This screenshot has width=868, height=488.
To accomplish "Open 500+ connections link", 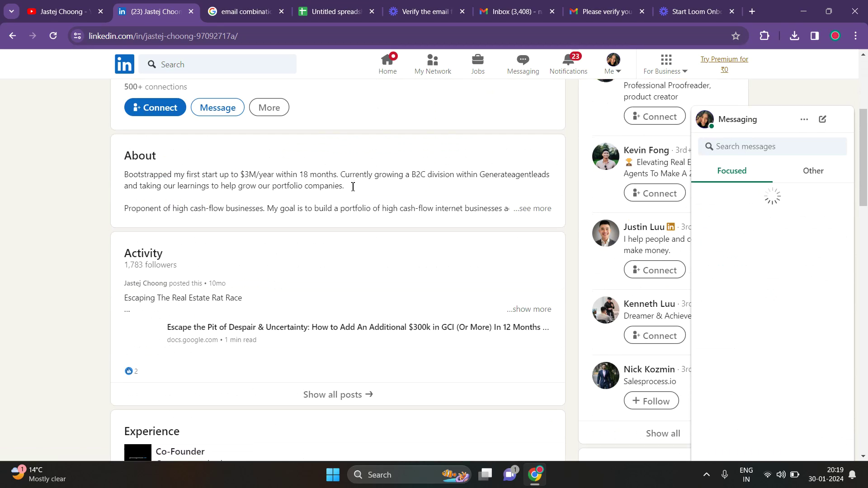I will [156, 87].
